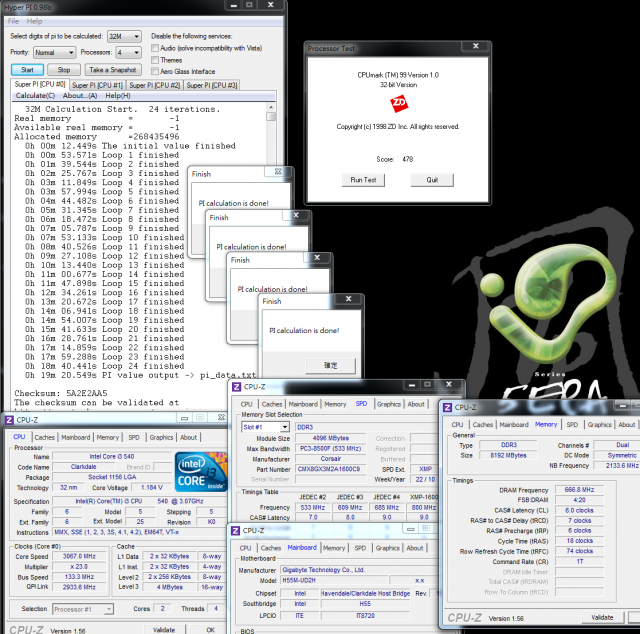Open the Help(H) menu in Super PI
The width and height of the screenshot is (640, 634).
[x=118, y=96]
